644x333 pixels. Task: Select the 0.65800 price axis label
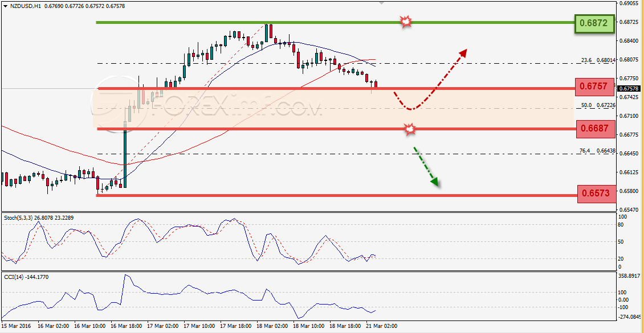tap(629, 191)
